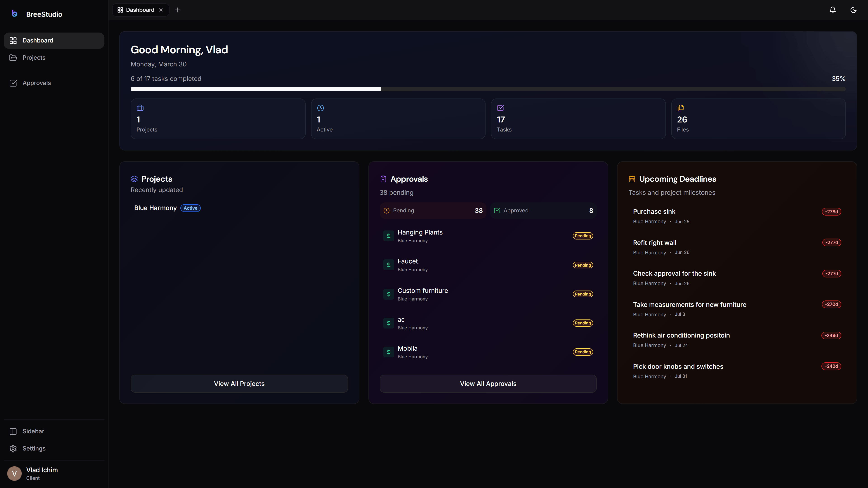This screenshot has width=868, height=488.
Task: Open Dashboard in the sidebar
Action: tap(54, 40)
